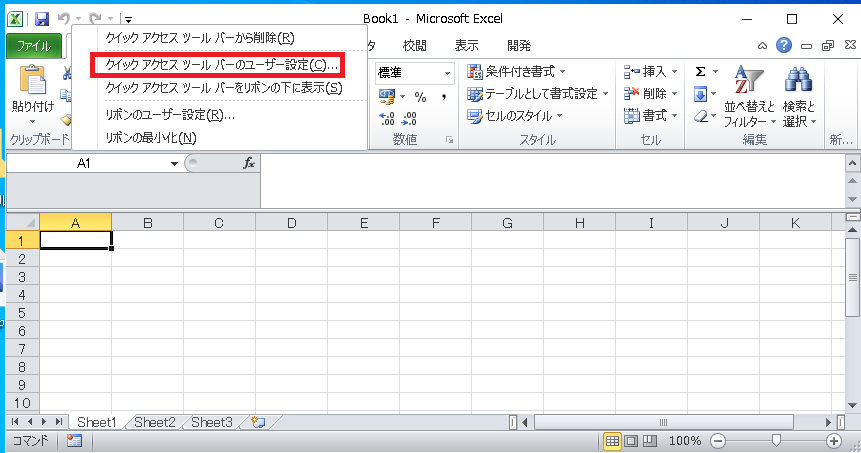Open the Customize Quick Access Toolbar dropdown arrow

[128, 20]
